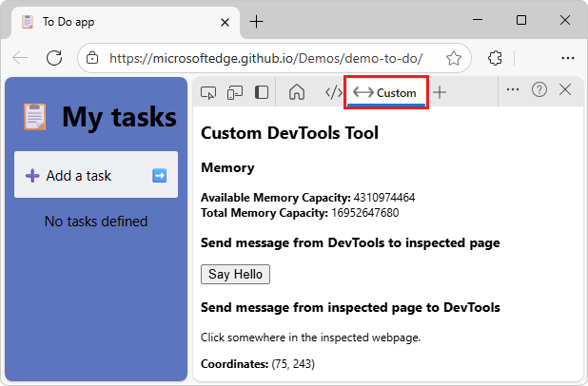Click Available Memory Capacity value 4310974464
588x386 pixels.
click(x=384, y=198)
